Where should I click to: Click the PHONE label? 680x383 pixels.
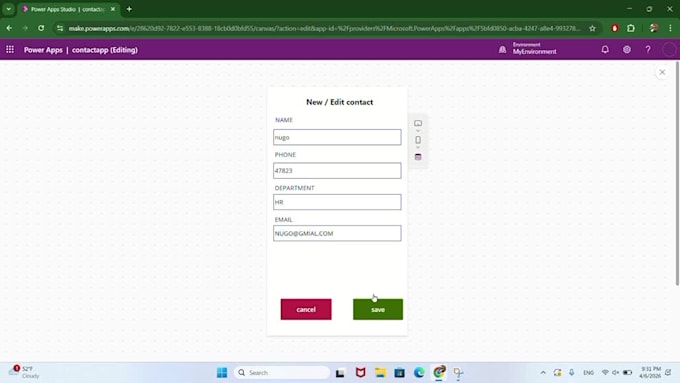click(285, 154)
